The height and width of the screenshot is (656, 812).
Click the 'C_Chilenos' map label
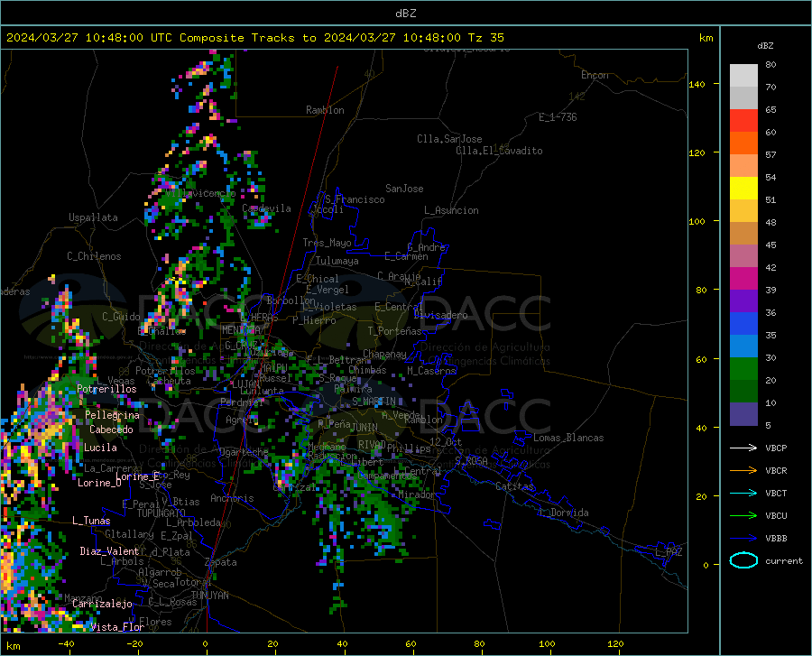(94, 256)
